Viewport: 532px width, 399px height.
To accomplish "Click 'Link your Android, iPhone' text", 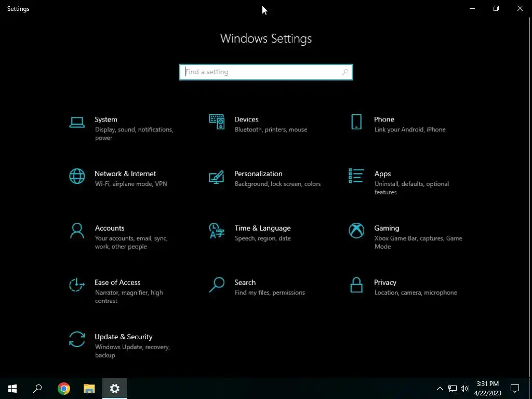I will [x=410, y=129].
